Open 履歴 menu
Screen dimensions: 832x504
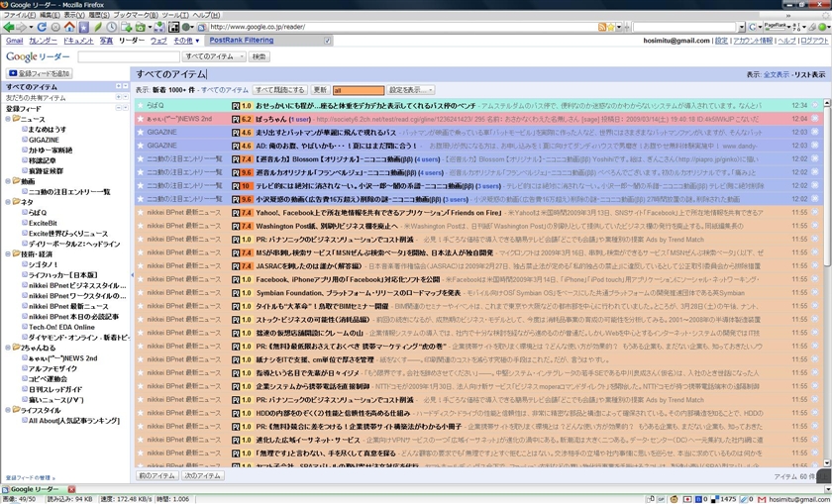99,15
